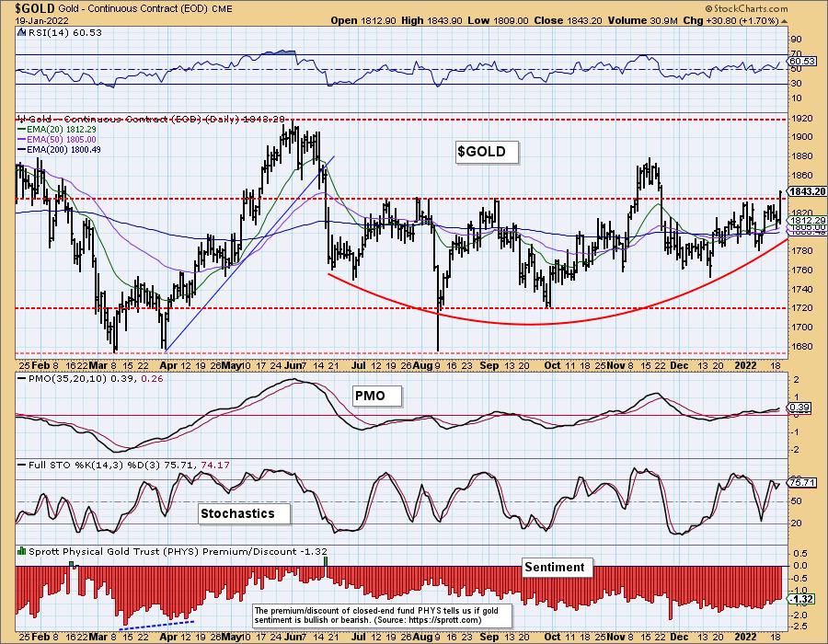This screenshot has height=644, width=828.
Task: Click the RSI(14) indicator icon
Action: point(21,32)
